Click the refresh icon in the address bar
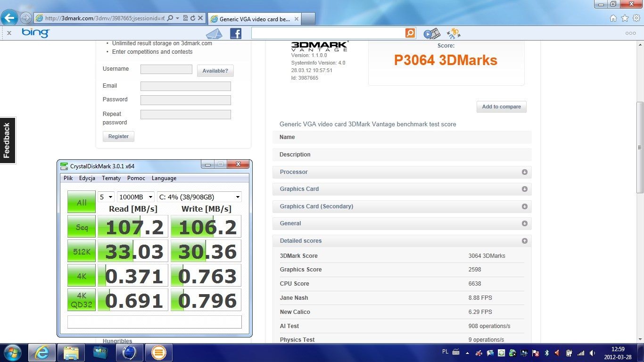Screen dimensions: 644x362 click(x=193, y=18)
